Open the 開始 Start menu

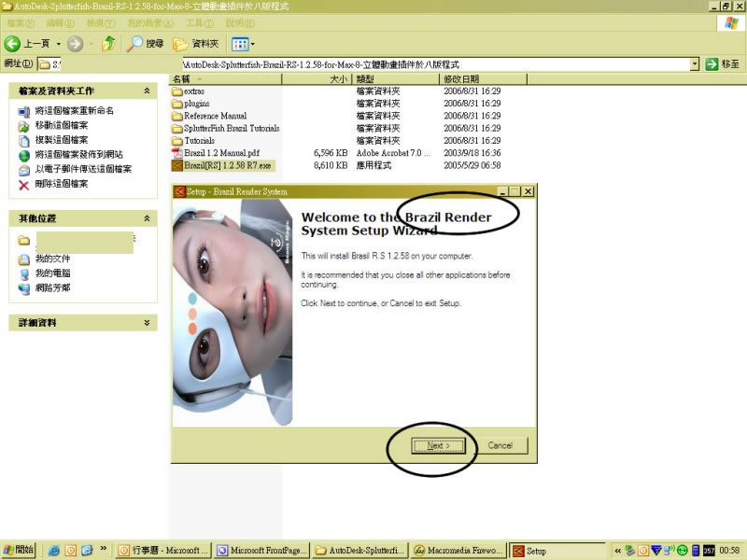[18, 550]
